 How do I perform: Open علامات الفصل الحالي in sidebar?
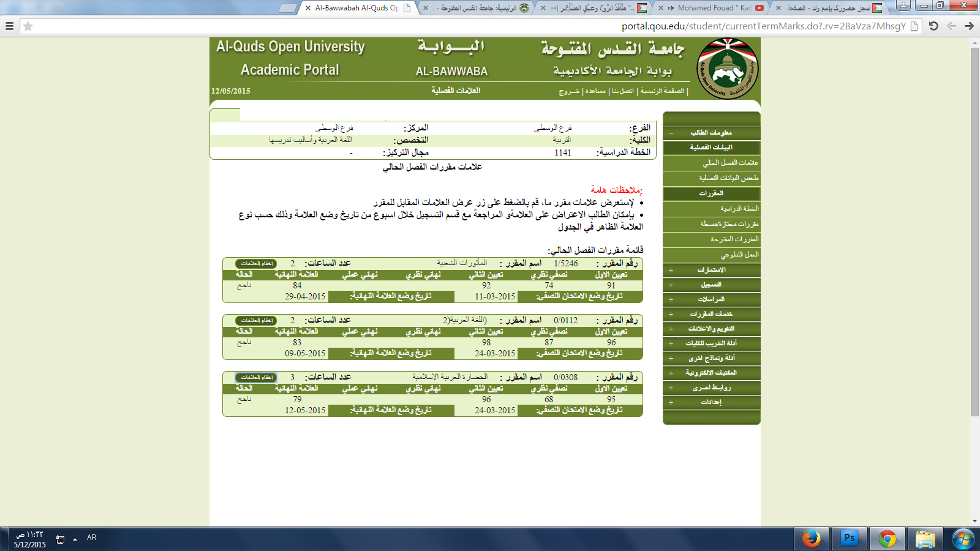click(x=730, y=163)
